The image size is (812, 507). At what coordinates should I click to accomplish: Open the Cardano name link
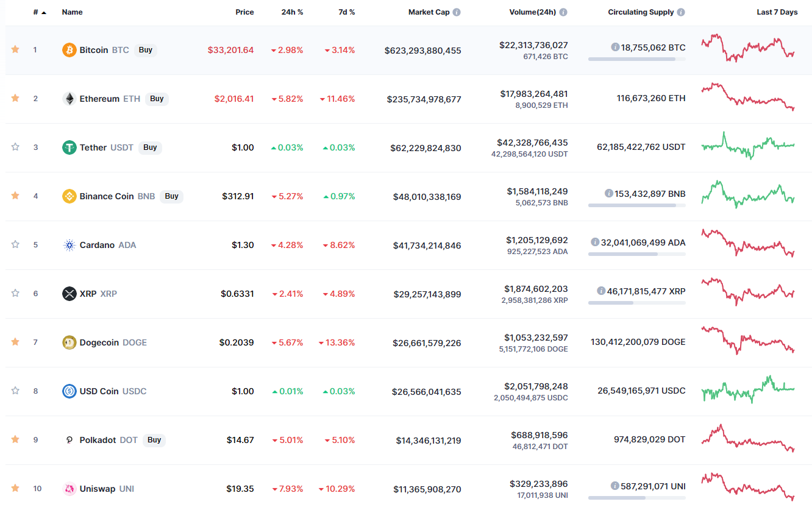(97, 245)
